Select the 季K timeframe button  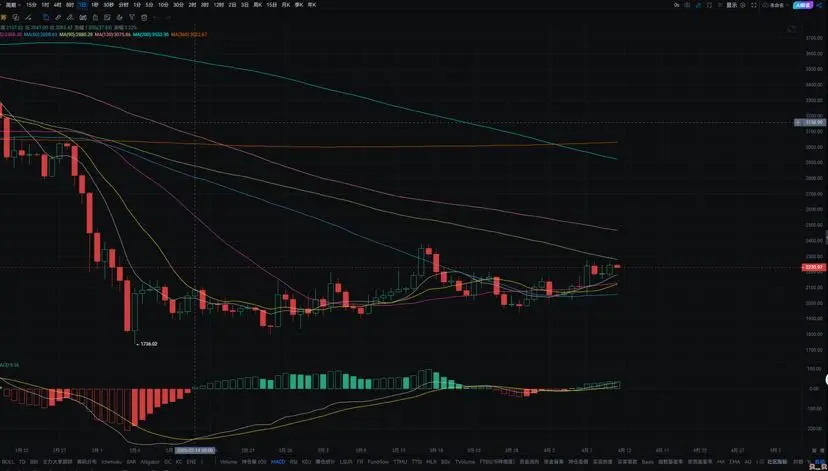(x=299, y=5)
